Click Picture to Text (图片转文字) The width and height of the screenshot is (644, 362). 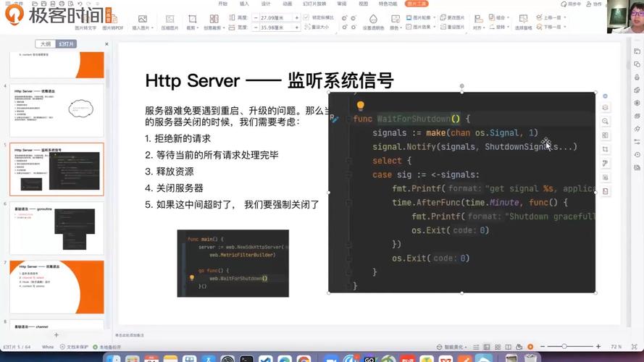tap(85, 28)
